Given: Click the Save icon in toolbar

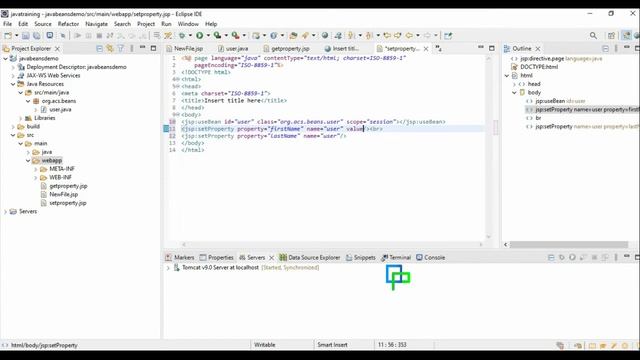Looking at the screenshot, I should [26, 36].
